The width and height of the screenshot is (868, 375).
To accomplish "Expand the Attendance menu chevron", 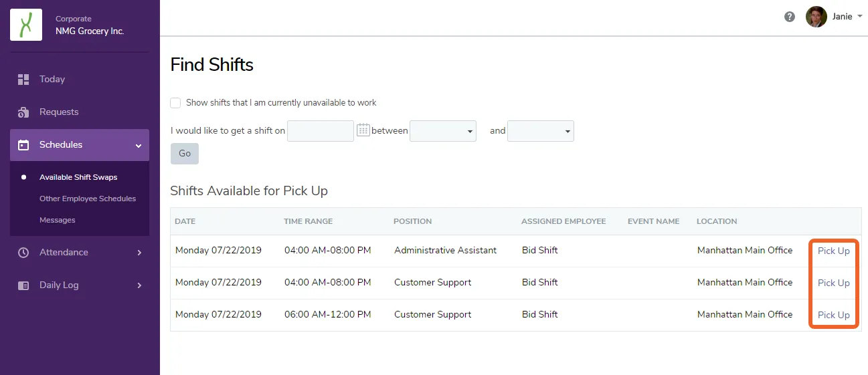I will coord(139,253).
